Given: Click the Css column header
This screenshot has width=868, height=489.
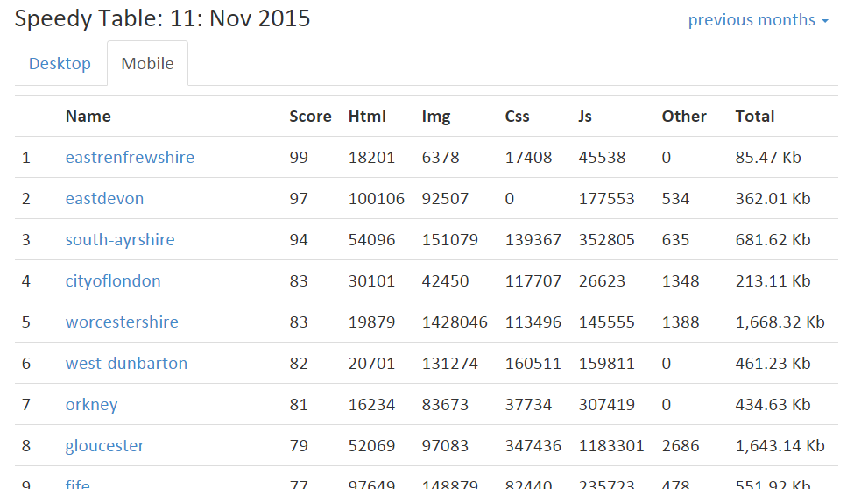Looking at the screenshot, I should tap(517, 117).
